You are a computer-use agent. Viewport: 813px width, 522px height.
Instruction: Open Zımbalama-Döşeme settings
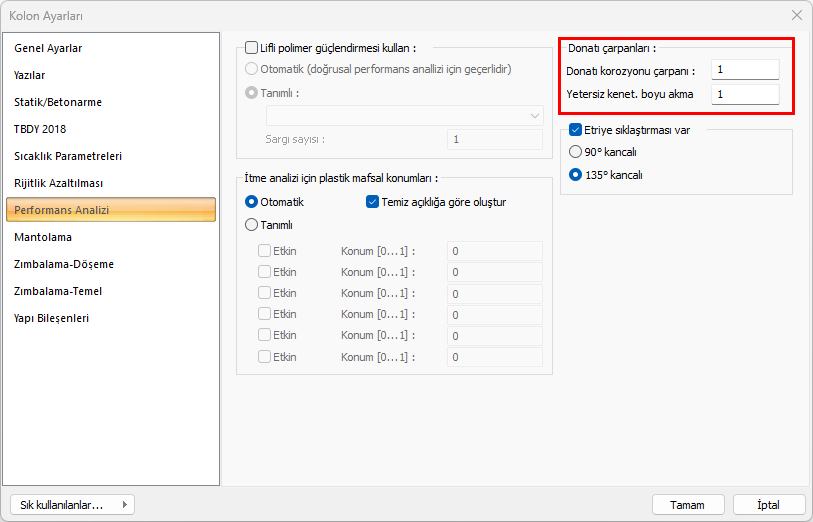[x=64, y=264]
